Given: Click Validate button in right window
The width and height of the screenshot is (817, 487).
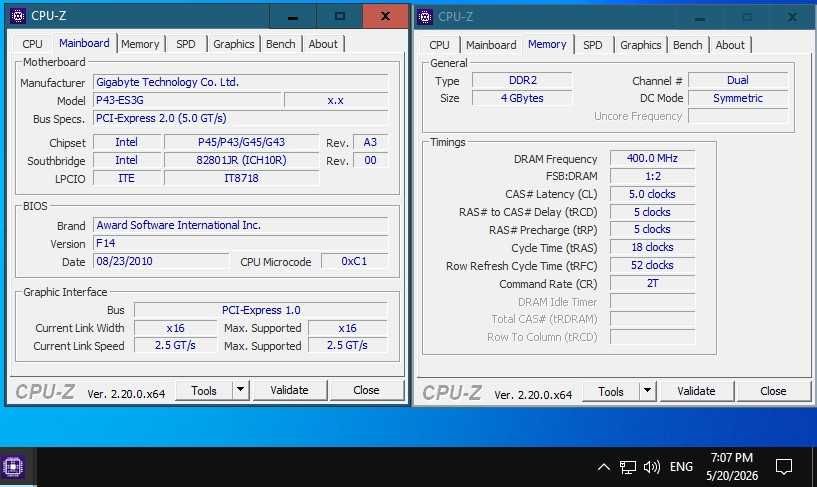Looking at the screenshot, I should 696,391.
